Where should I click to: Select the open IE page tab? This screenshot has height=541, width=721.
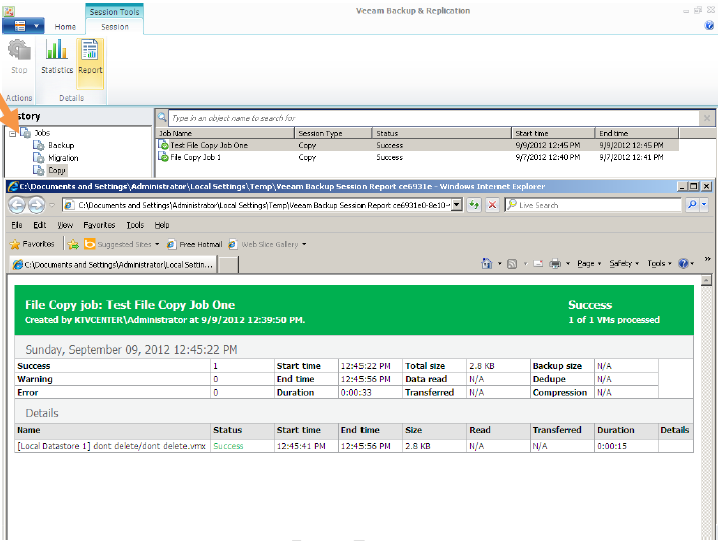[x=113, y=264]
